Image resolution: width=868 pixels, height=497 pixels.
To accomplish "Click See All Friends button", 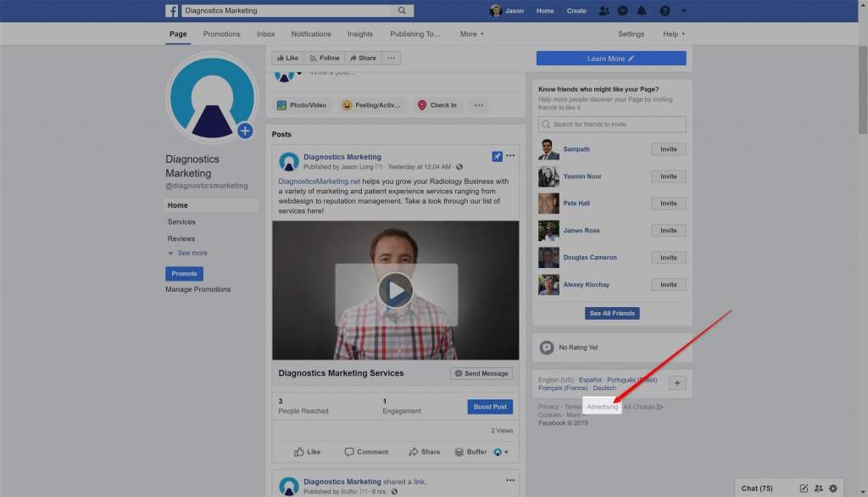I will tap(612, 313).
